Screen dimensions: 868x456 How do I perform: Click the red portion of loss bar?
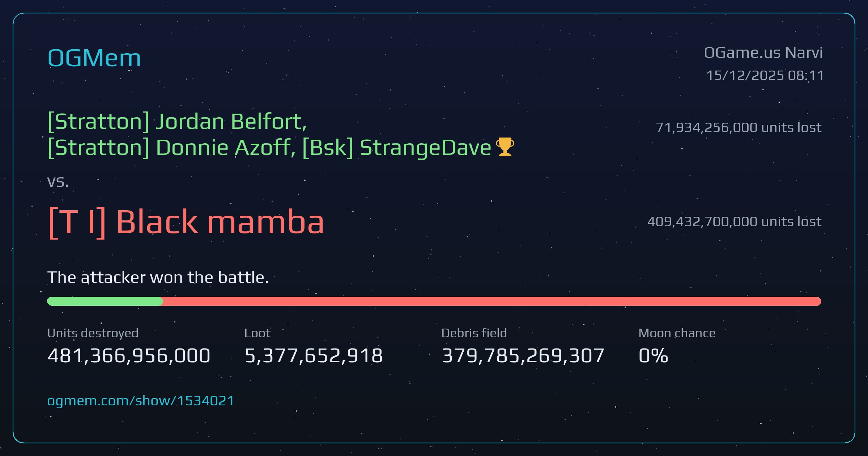click(492, 301)
